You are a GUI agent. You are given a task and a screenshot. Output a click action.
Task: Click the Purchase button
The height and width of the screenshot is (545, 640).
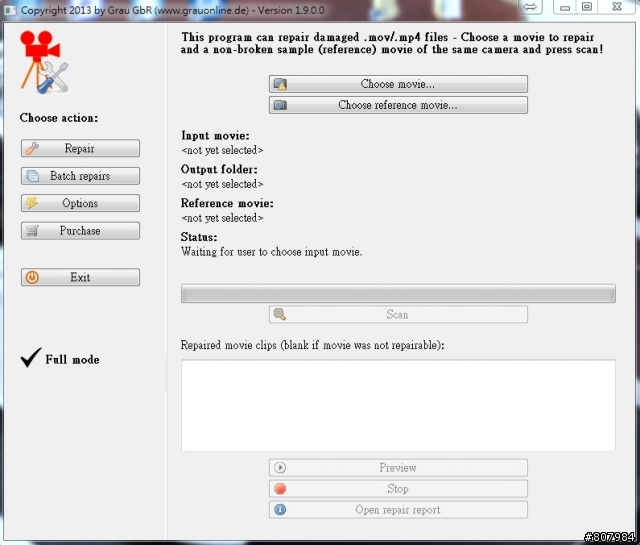80,231
